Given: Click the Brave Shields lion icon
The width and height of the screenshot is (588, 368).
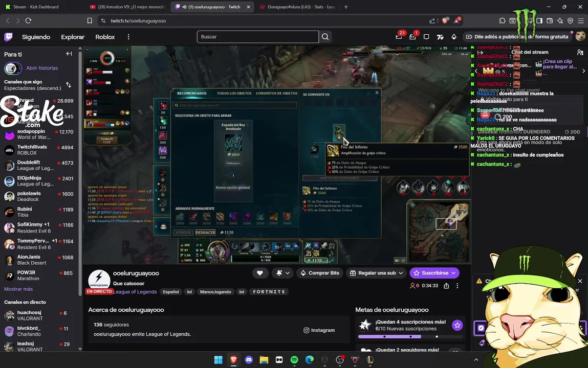Looking at the screenshot, I should pos(445,20).
